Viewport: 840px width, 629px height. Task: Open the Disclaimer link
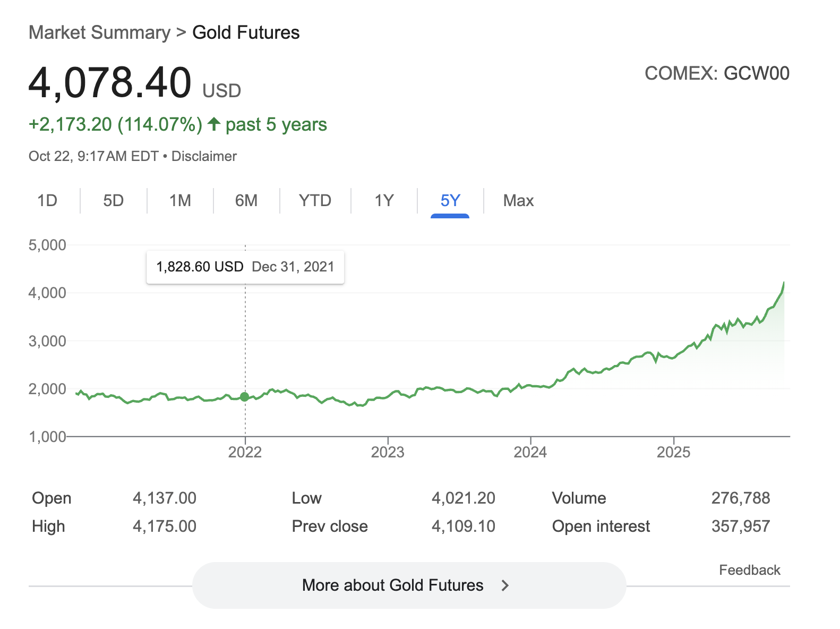[204, 156]
